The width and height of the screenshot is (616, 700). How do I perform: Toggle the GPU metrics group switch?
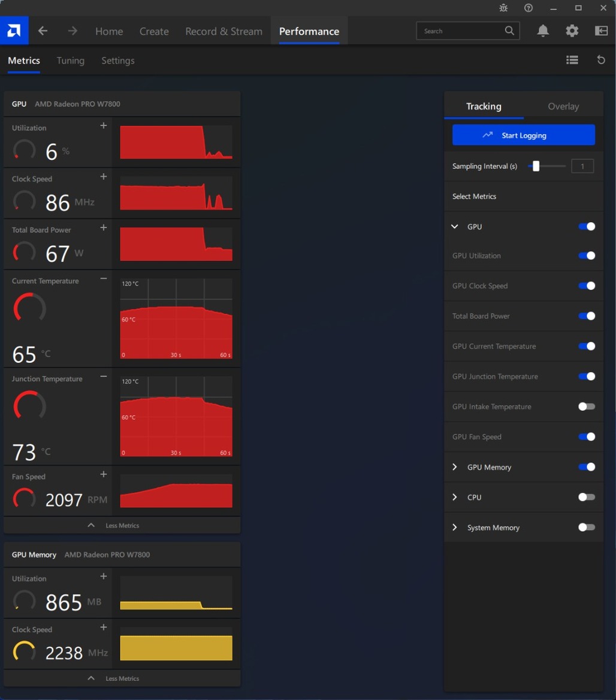click(587, 226)
